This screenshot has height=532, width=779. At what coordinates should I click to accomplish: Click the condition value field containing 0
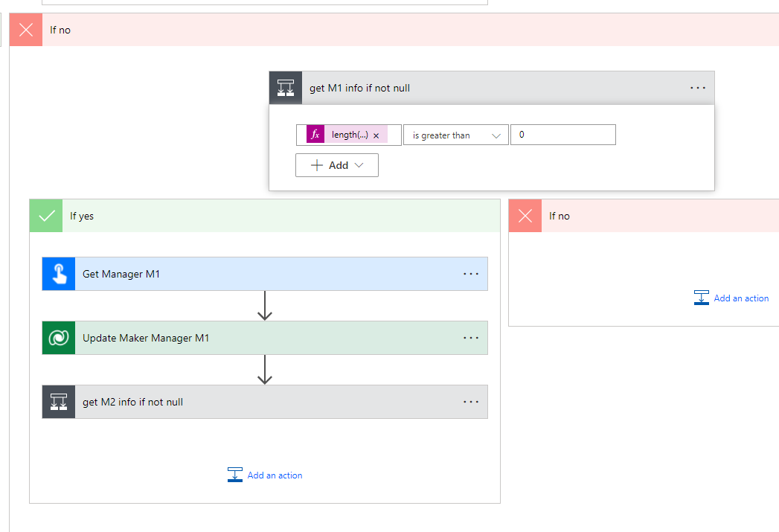(x=563, y=135)
